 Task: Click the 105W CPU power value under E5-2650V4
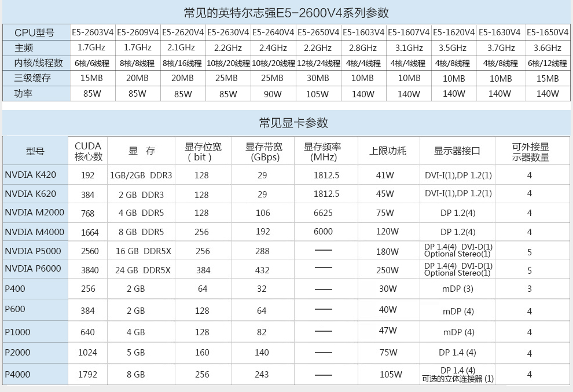(317, 94)
